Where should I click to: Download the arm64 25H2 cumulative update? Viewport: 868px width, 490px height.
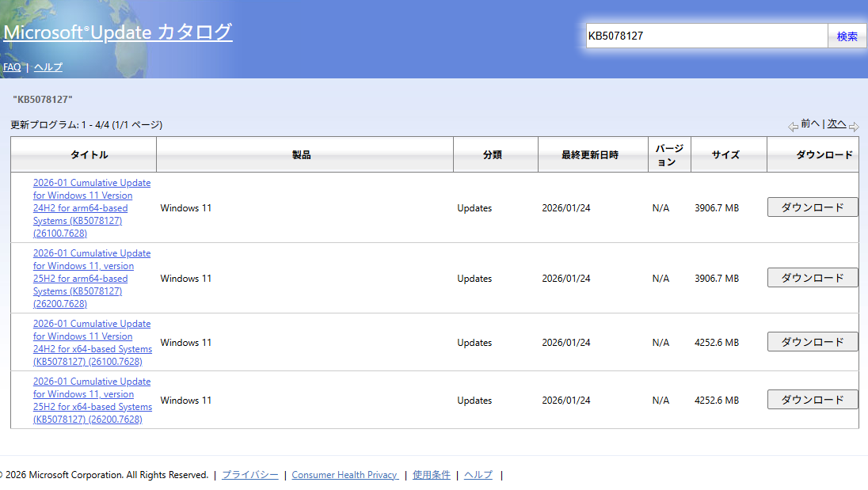(812, 277)
